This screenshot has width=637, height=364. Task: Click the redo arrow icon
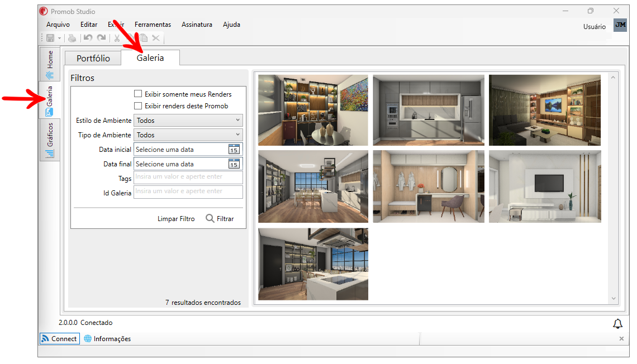coord(101,38)
